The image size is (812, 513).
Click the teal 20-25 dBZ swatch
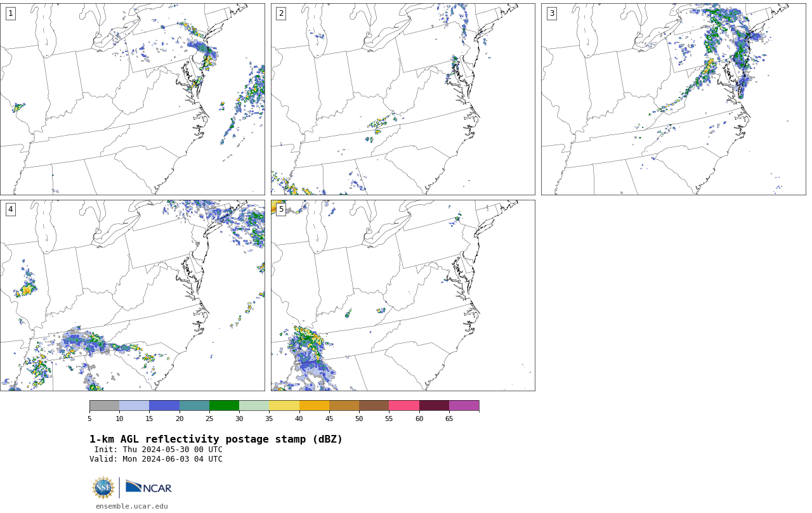[x=194, y=406]
